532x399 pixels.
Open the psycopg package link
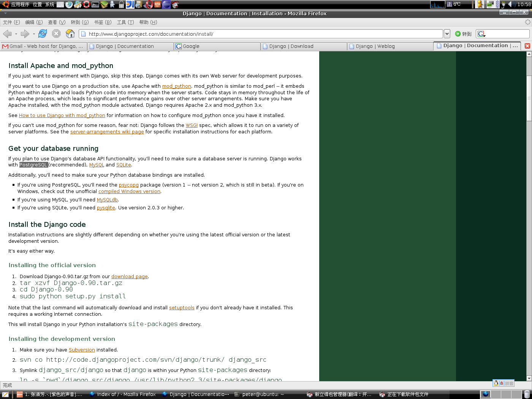click(129, 185)
